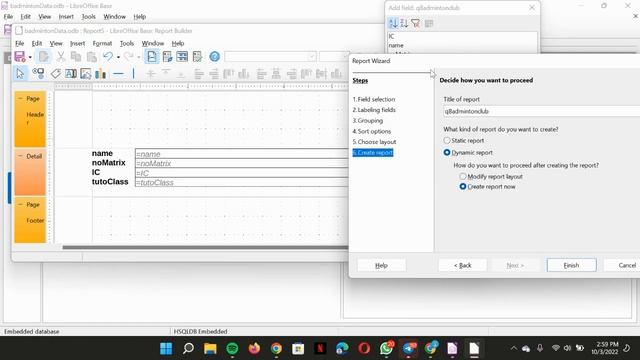Viewport: 640px width, 360px height.
Task: Select the Horizontal Line tool
Action: (x=118, y=73)
